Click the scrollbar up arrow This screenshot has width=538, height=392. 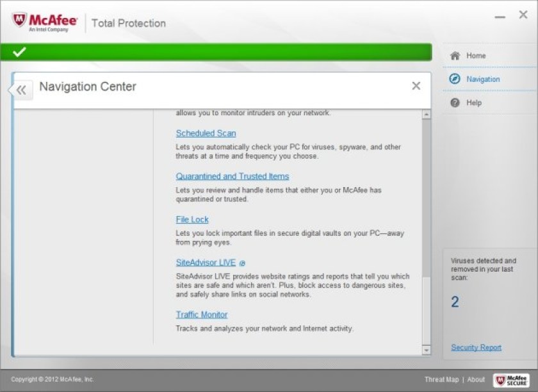426,114
